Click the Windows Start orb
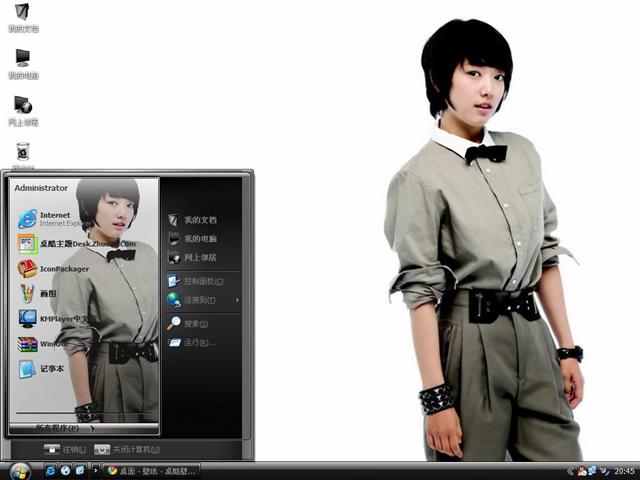Image resolution: width=640 pixels, height=480 pixels. pos(20,471)
